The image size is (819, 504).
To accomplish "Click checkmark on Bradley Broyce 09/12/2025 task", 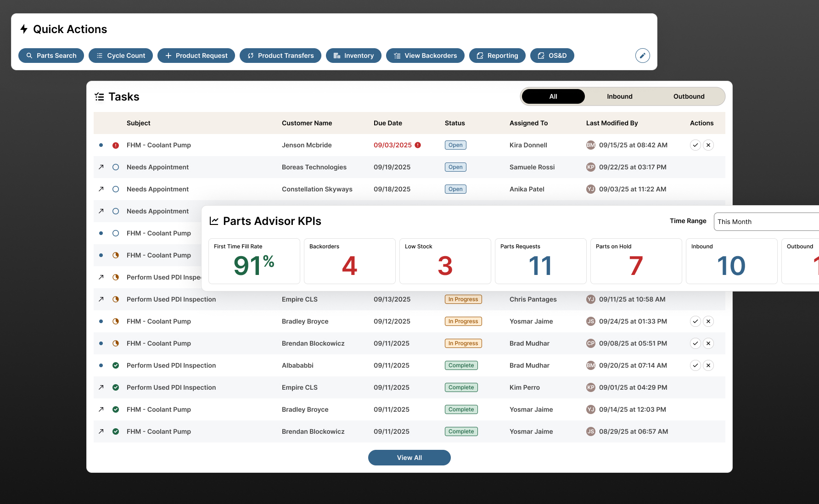I will (696, 321).
